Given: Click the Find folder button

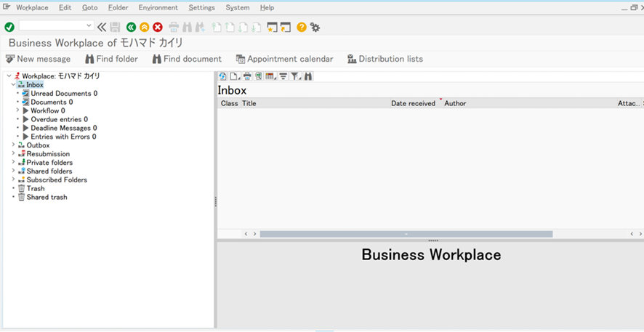Looking at the screenshot, I should point(111,59).
